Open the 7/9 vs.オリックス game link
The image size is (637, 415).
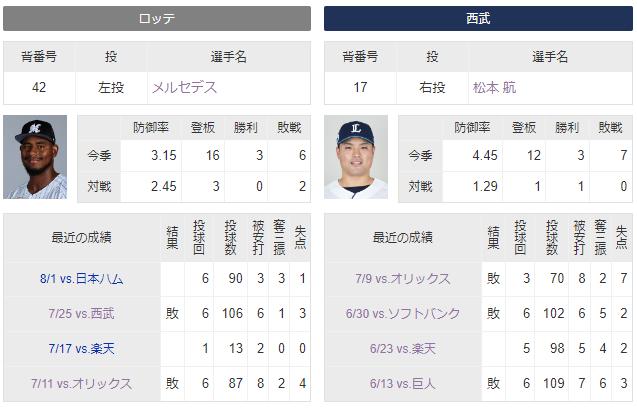tap(403, 279)
